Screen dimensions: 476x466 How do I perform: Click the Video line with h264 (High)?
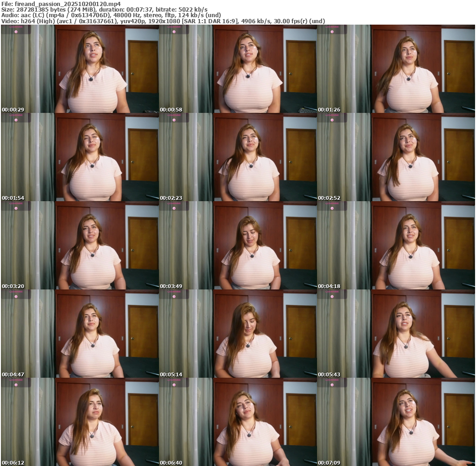163,21
